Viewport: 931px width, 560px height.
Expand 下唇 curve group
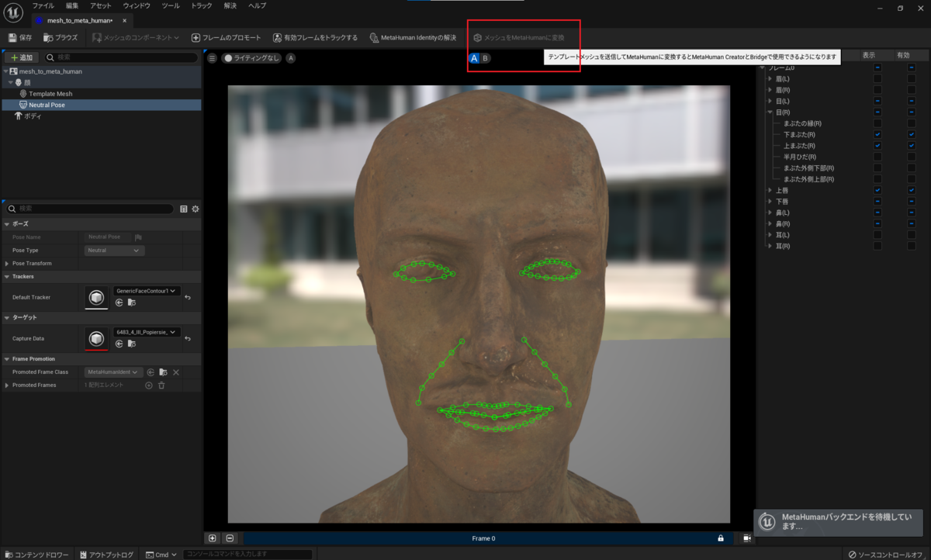770,201
